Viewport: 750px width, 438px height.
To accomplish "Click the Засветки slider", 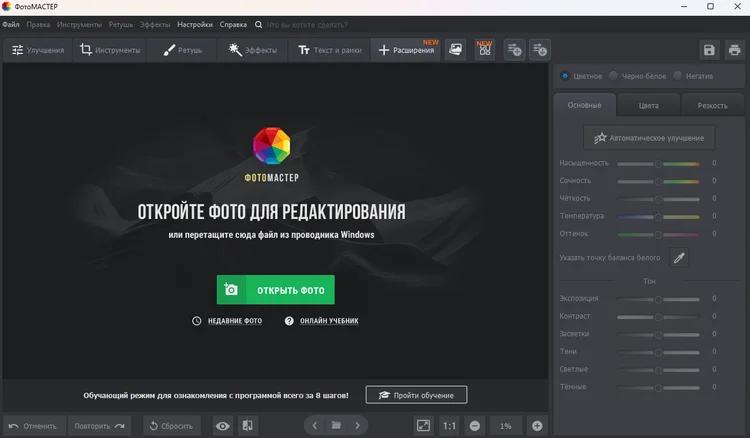I will tap(658, 334).
